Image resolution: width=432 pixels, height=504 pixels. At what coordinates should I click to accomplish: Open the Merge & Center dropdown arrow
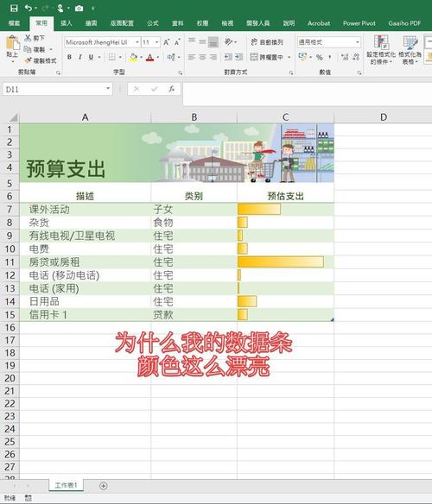289,57
